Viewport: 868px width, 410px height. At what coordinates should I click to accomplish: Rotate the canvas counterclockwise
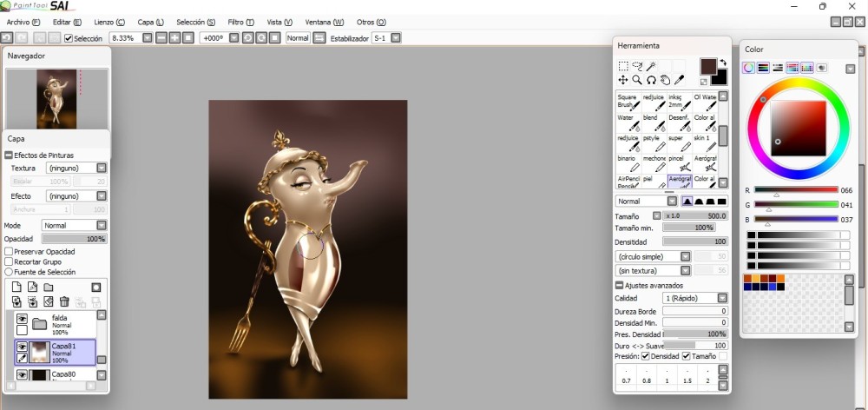tap(247, 38)
